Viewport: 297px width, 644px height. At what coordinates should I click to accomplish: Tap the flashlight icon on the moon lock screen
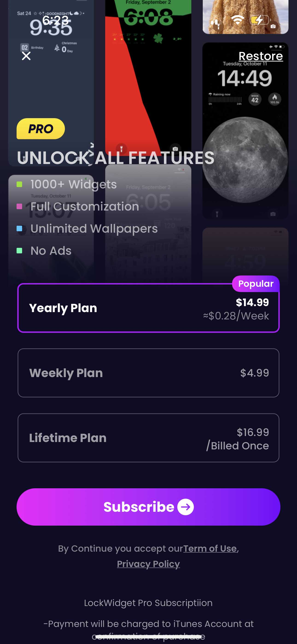(x=218, y=214)
